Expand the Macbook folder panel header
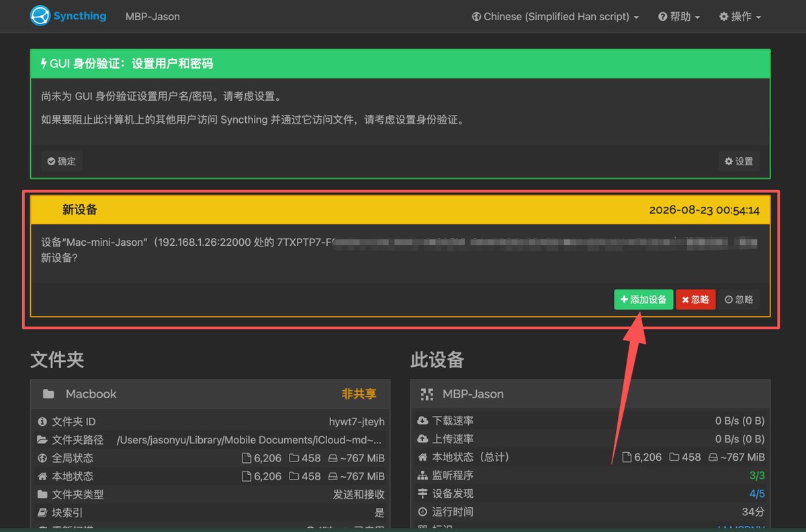The width and height of the screenshot is (806, 532). [210, 394]
